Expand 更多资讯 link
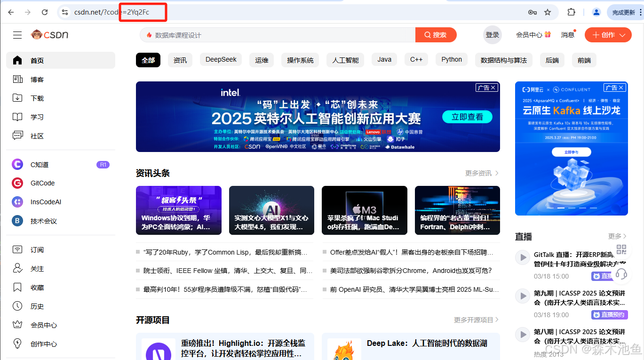644x360 pixels. 482,173
